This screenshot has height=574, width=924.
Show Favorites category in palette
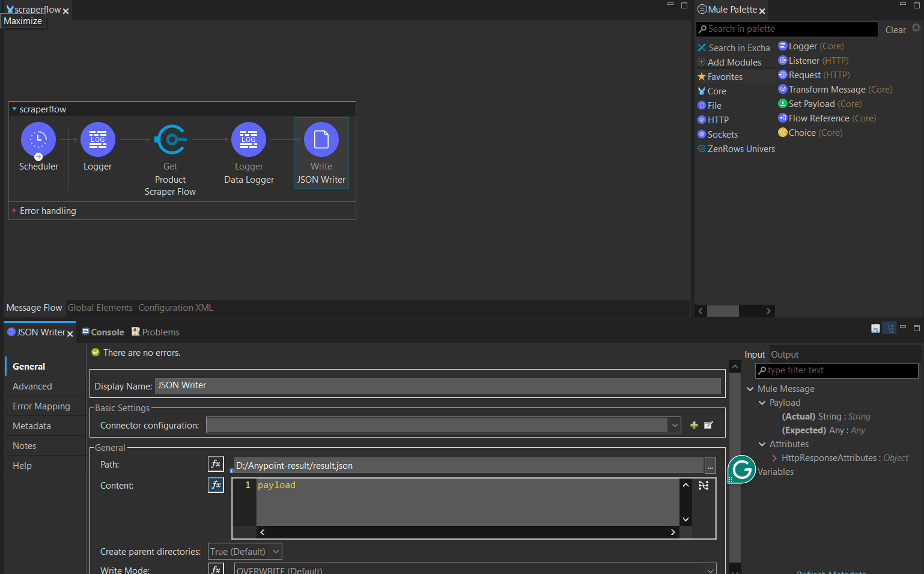[x=720, y=77]
